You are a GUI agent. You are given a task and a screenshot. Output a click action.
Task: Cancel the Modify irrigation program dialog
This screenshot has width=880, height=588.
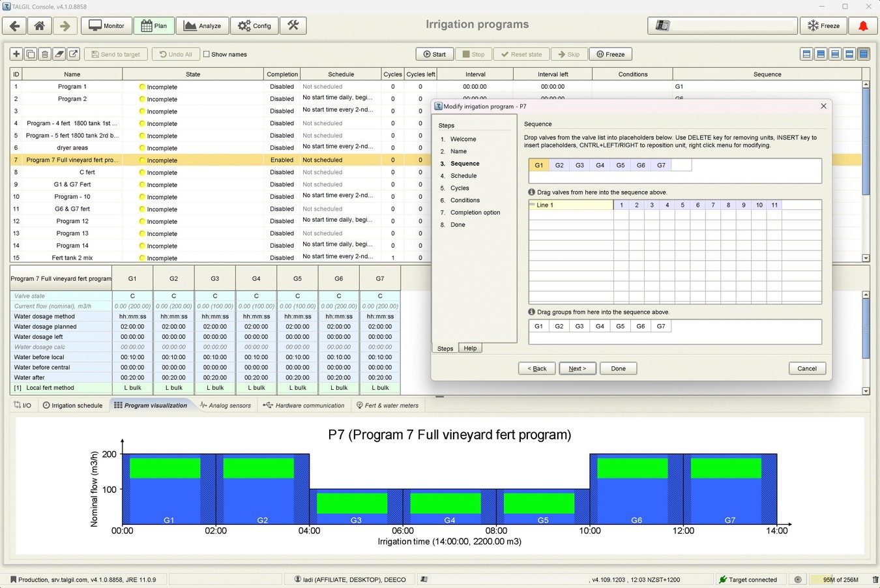(x=807, y=368)
